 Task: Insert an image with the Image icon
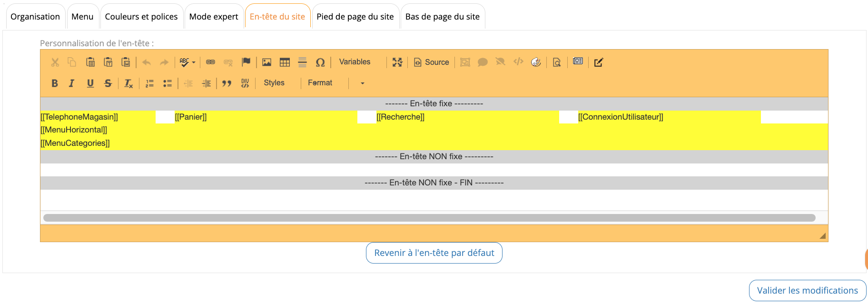click(x=266, y=62)
